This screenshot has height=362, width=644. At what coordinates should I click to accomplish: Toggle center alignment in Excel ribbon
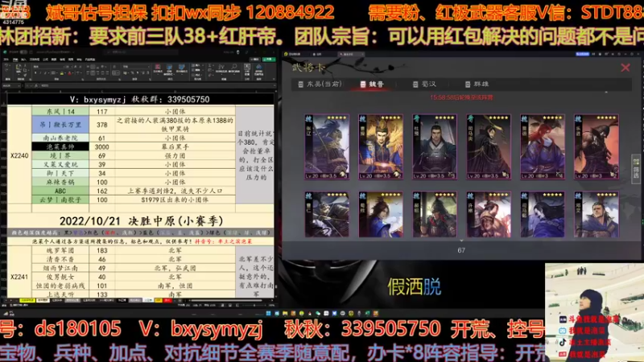coord(93,72)
